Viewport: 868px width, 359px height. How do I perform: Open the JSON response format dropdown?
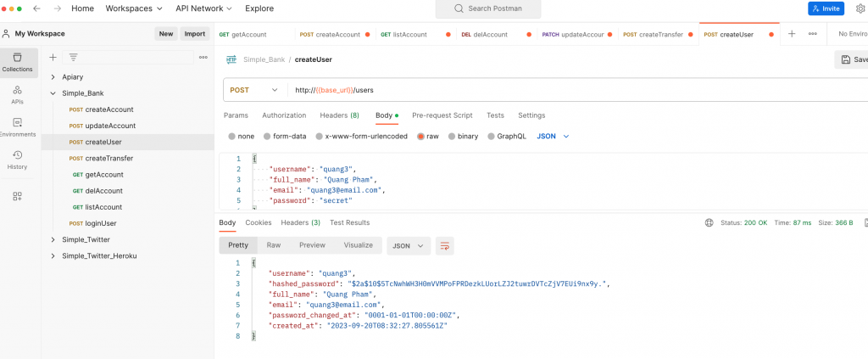(x=409, y=245)
